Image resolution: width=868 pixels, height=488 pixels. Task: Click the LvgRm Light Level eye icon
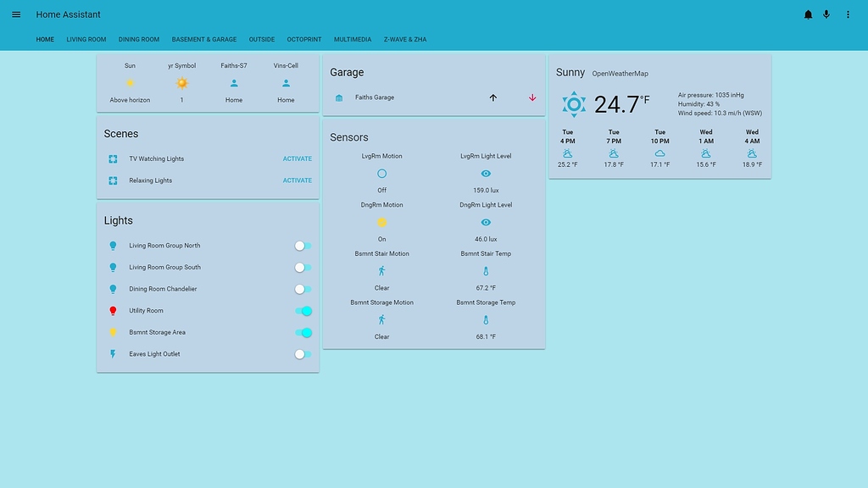tap(485, 173)
